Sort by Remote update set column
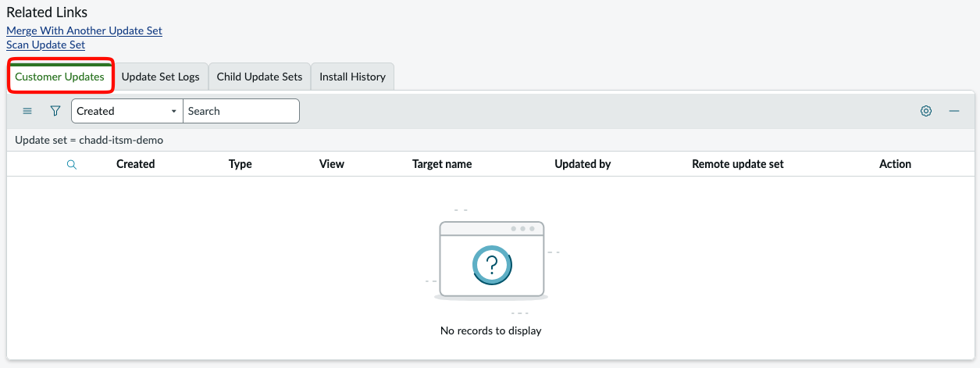 tap(737, 164)
